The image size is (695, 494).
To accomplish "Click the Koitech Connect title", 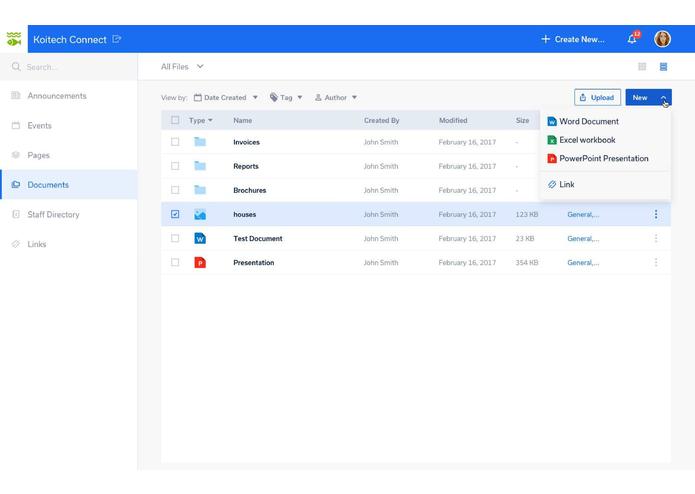I will (x=70, y=39).
